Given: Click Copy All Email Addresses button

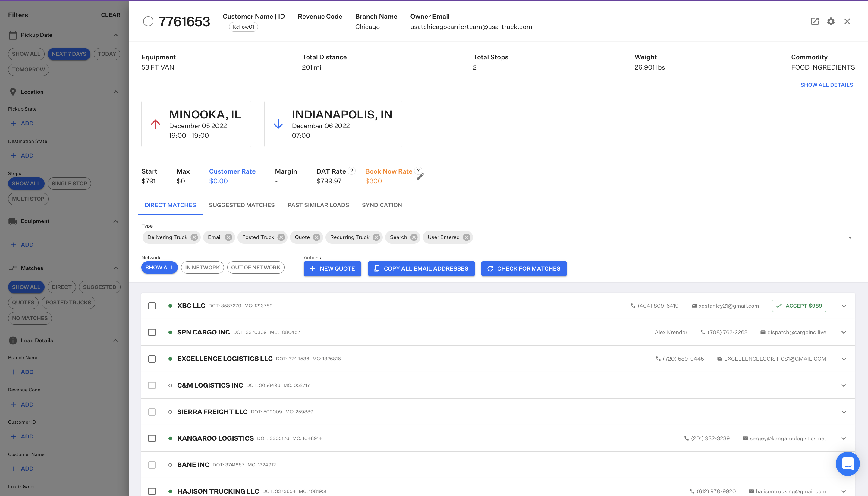Looking at the screenshot, I should (421, 269).
